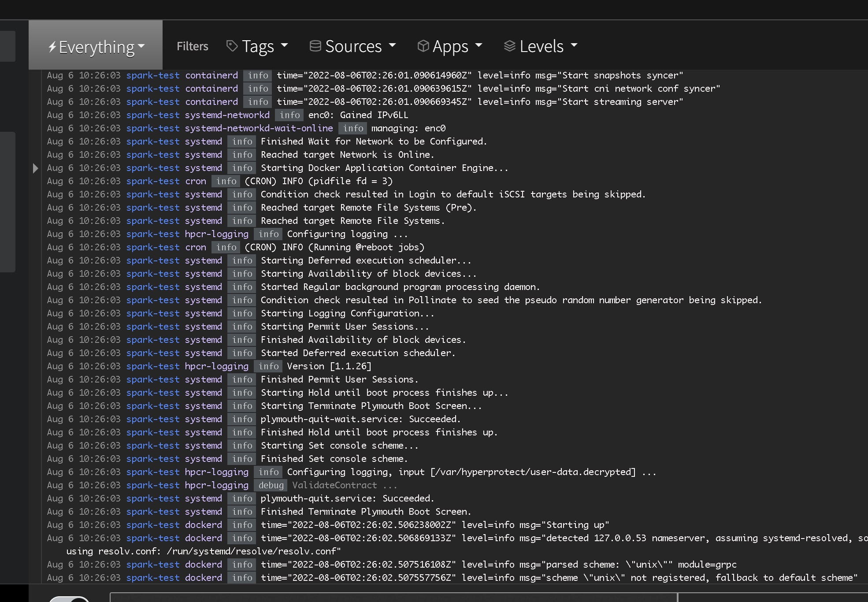Click the Apps icon

coord(422,46)
